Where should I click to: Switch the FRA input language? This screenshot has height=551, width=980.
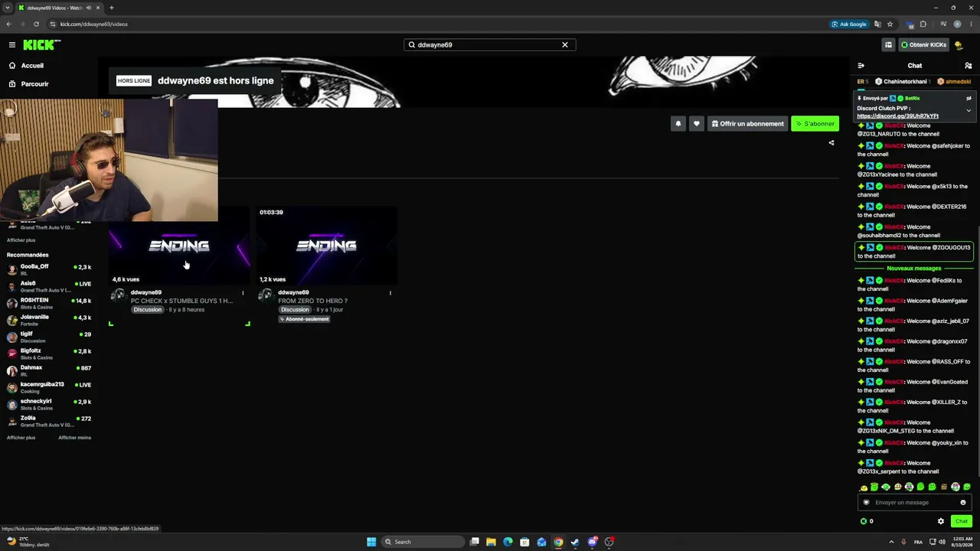(918, 542)
